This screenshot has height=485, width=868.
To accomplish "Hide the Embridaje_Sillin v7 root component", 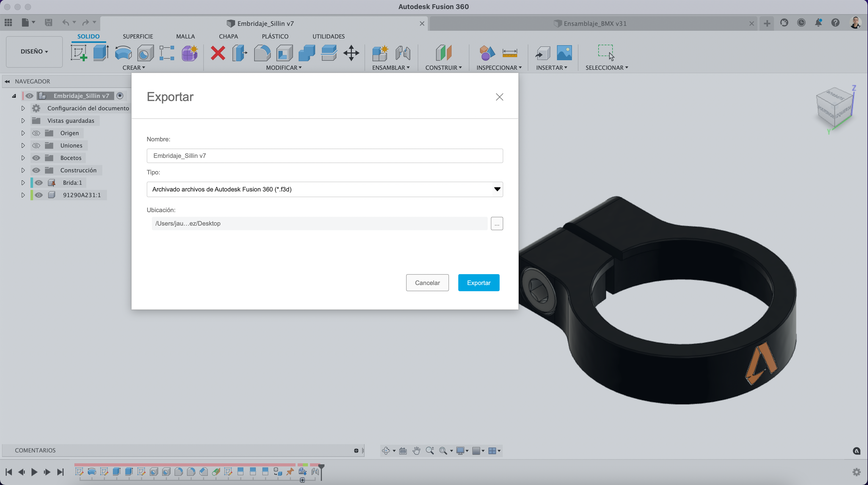I will pyautogui.click(x=29, y=96).
